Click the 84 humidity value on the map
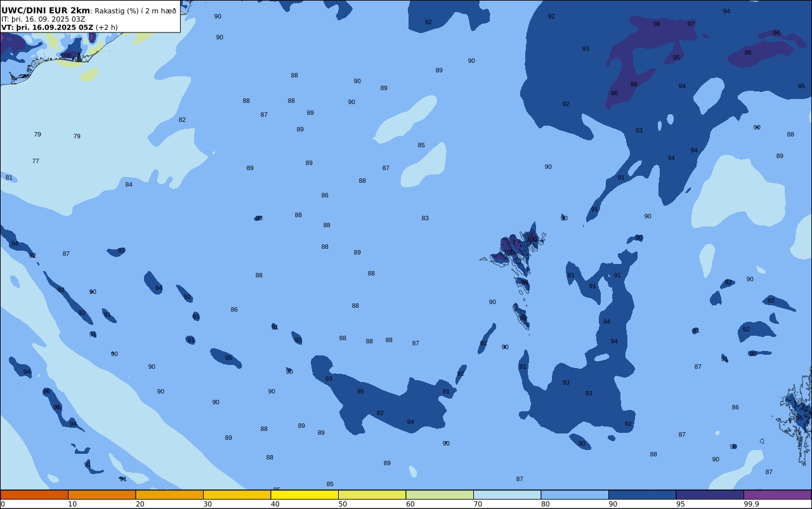 tap(129, 185)
